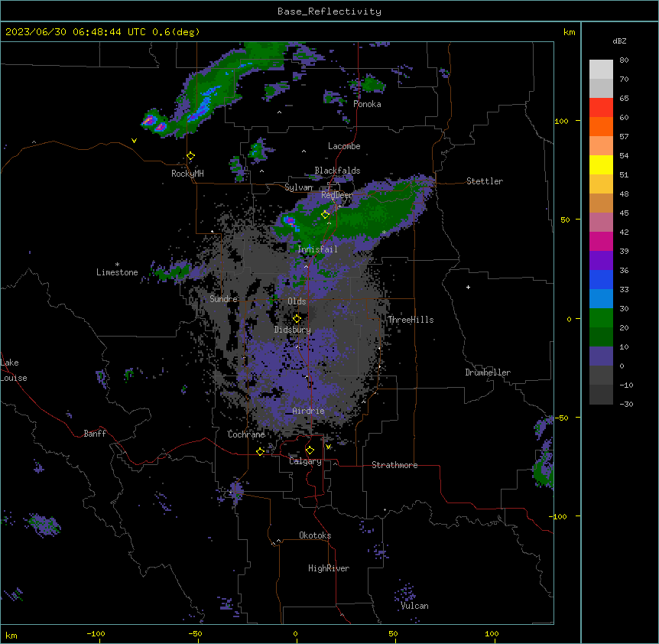The height and width of the screenshot is (644, 659).
Task: Select the Sylvan label
Action: pos(299,187)
